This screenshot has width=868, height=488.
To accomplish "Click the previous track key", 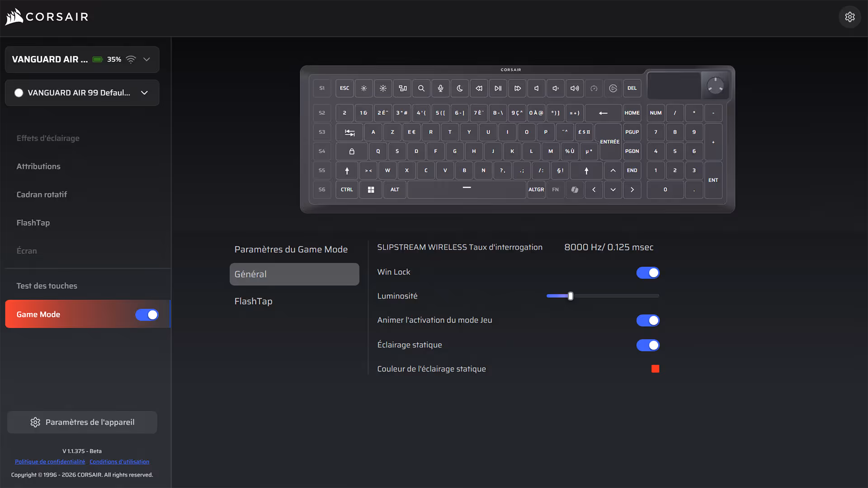I will point(479,88).
